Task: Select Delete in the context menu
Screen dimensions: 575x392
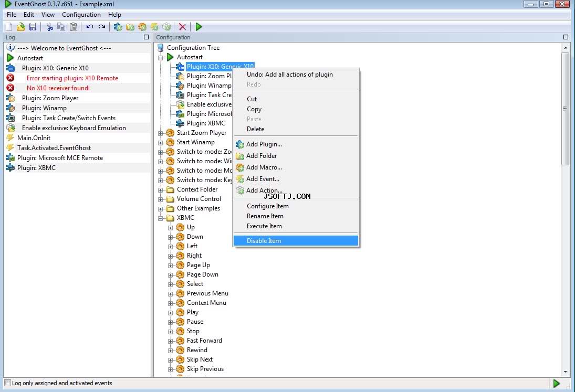Action: pyautogui.click(x=296, y=129)
